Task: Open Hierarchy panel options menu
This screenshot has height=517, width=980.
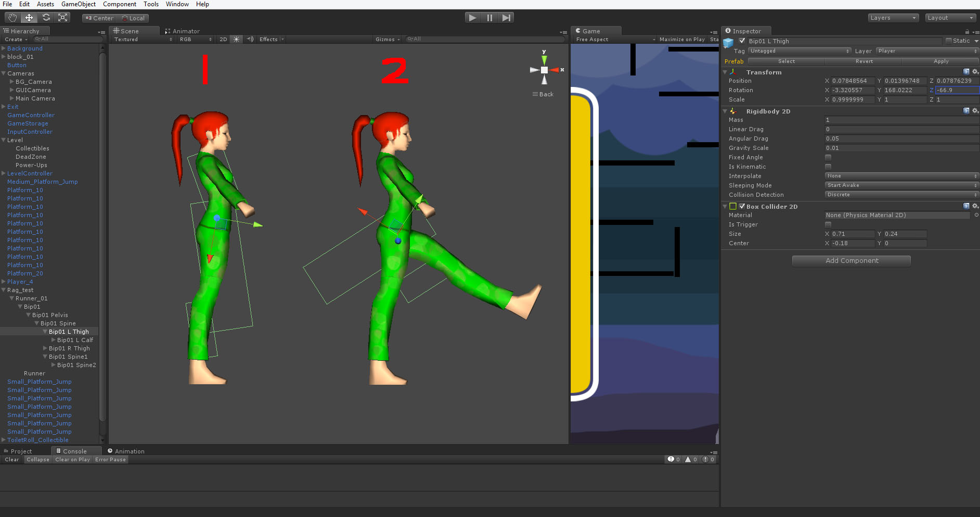Action: point(101,32)
